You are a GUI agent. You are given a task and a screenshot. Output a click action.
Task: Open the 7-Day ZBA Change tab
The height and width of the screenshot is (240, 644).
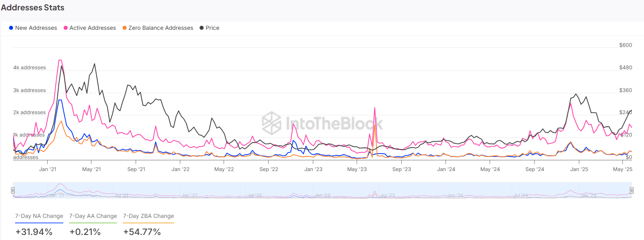[148, 216]
